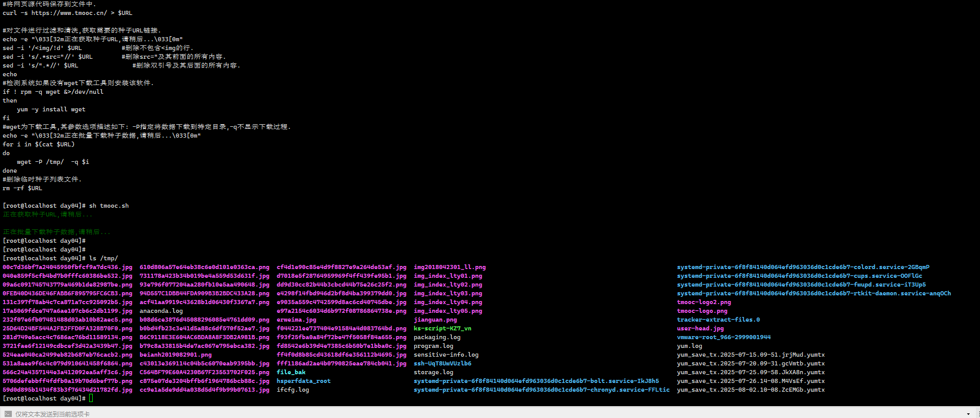Click the yum_save_tx 2025-07-15 jrjMud.yumtx file

tap(751, 355)
